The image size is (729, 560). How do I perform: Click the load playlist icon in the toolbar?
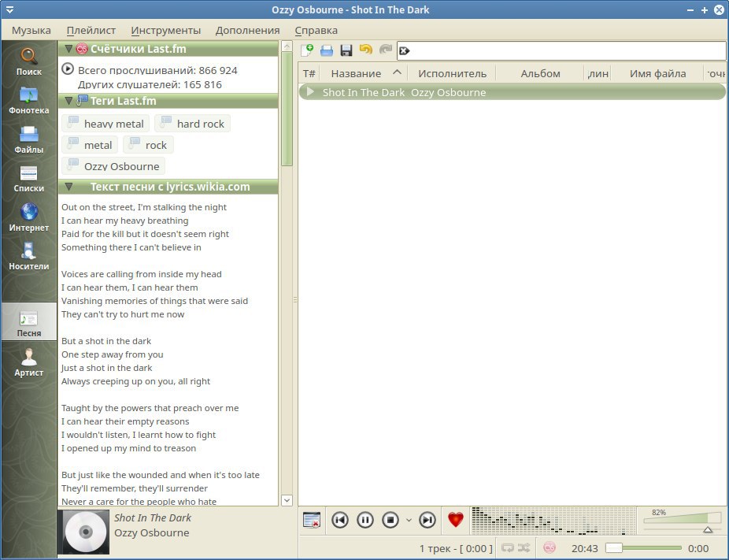[327, 50]
